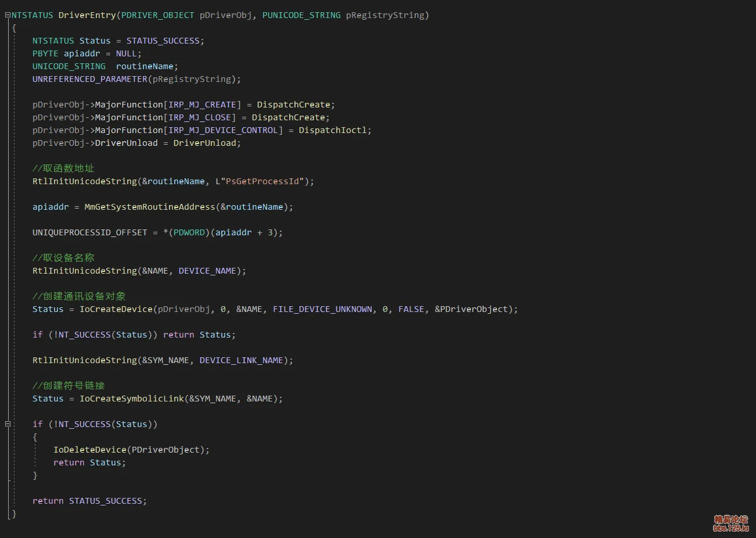Click the MmGetSystemRoutineAddress call
This screenshot has width=756, height=538.
(x=149, y=207)
